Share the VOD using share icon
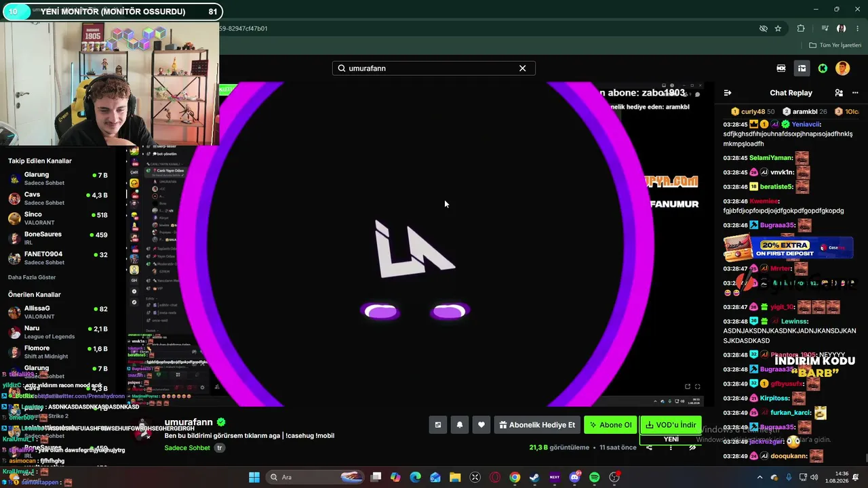The width and height of the screenshot is (868, 488). click(x=649, y=447)
